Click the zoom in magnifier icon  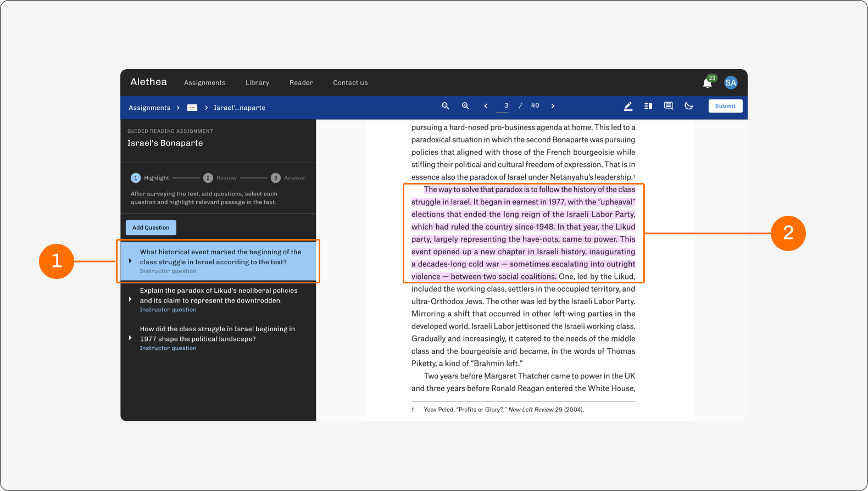465,106
